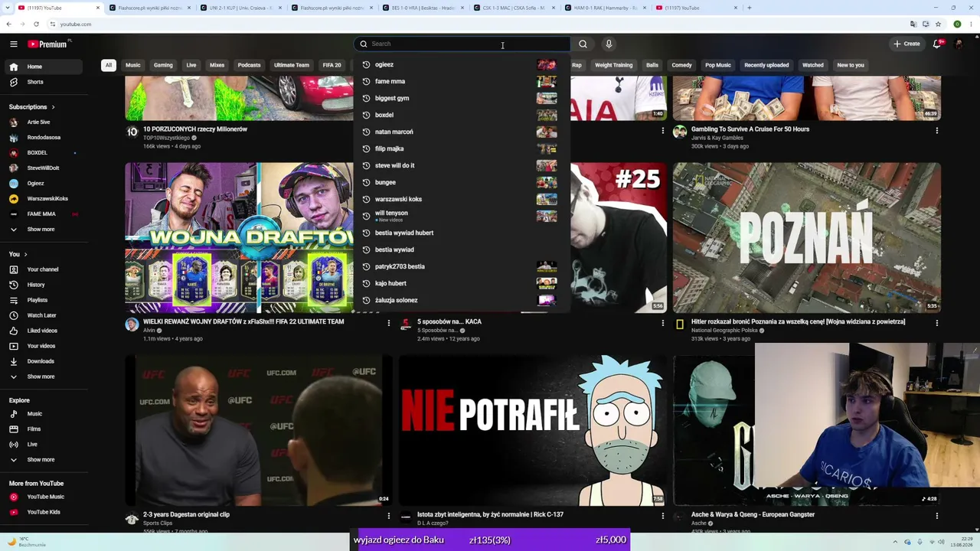Choose the 'natan marcoń' search suggestion
Image resolution: width=980 pixels, height=551 pixels.
[x=462, y=132]
